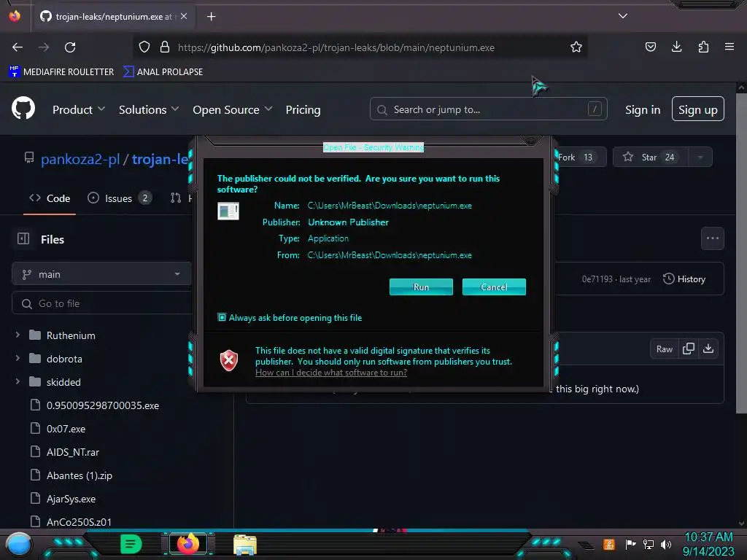The width and height of the screenshot is (747, 560).
Task: Open How can I decide what software link
Action: point(331,373)
